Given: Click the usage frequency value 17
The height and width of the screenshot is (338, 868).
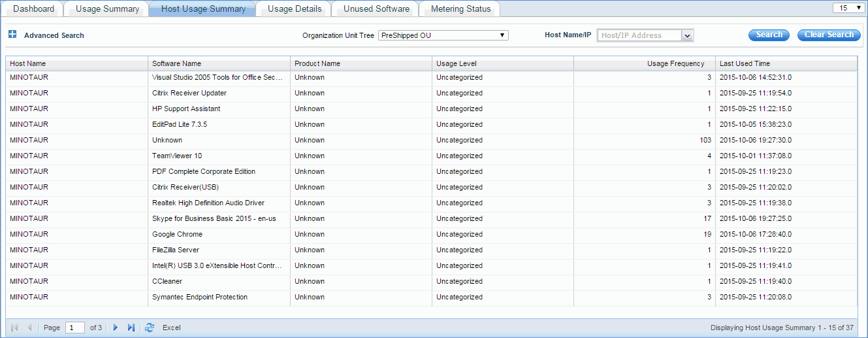Looking at the screenshot, I should [x=707, y=218].
